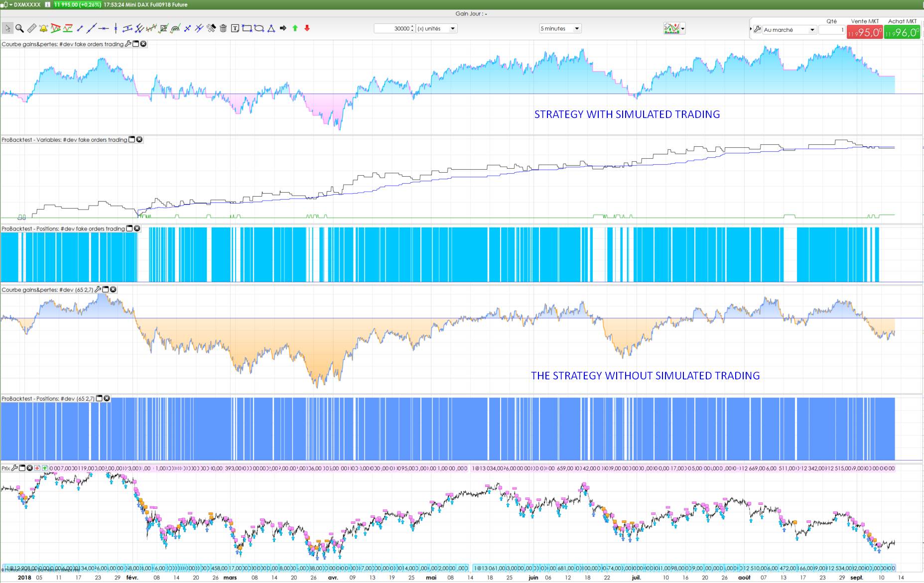Close the #dev (65 2,7) Positions panel
Viewport: 924px width, 583px height.
click(x=107, y=398)
